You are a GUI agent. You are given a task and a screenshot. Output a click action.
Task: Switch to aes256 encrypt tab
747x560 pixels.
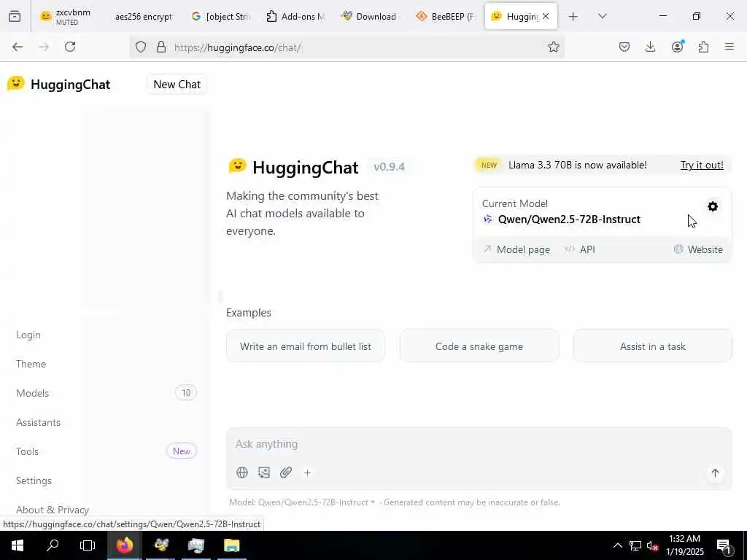142,17
